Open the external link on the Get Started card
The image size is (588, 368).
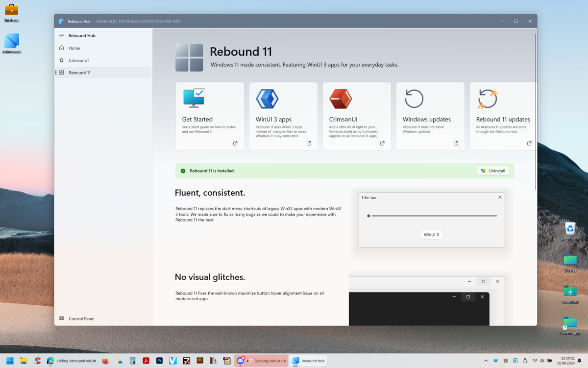click(x=235, y=143)
